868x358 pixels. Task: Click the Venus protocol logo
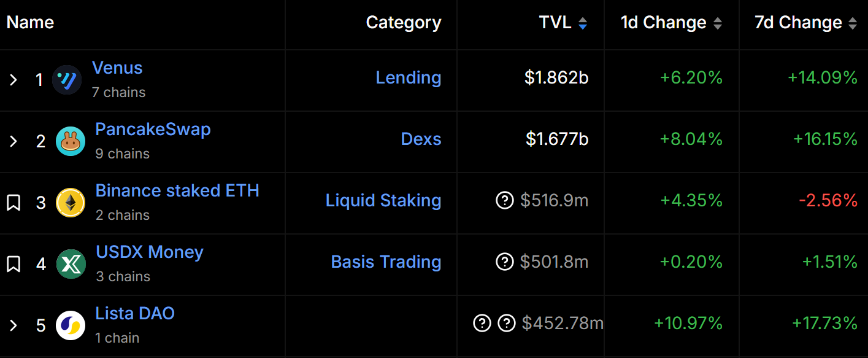tap(67, 79)
